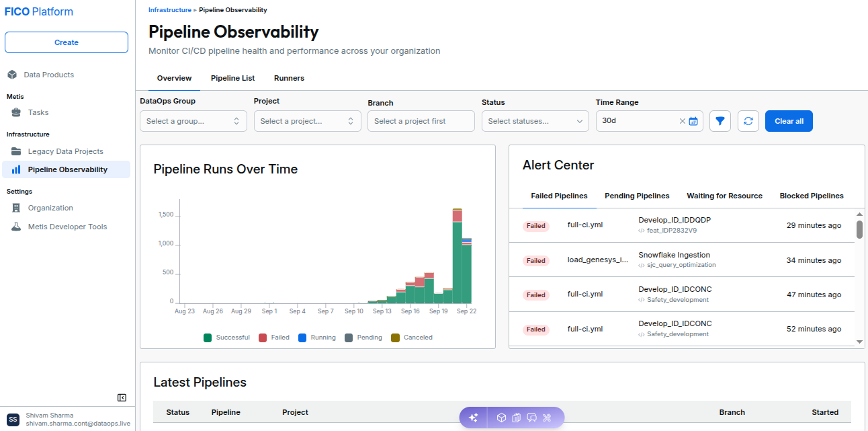
Task: Toggle Pending series in chart legend
Action: 363,338
